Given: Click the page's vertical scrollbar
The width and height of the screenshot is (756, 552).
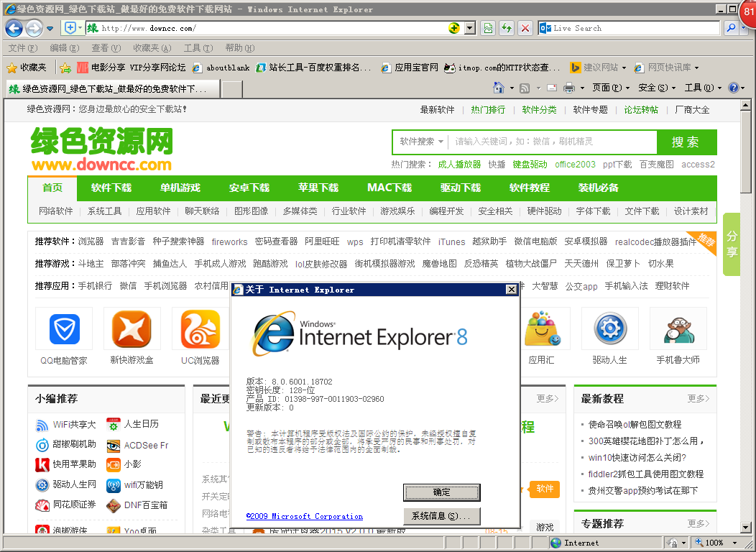Looking at the screenshot, I should (747, 287).
